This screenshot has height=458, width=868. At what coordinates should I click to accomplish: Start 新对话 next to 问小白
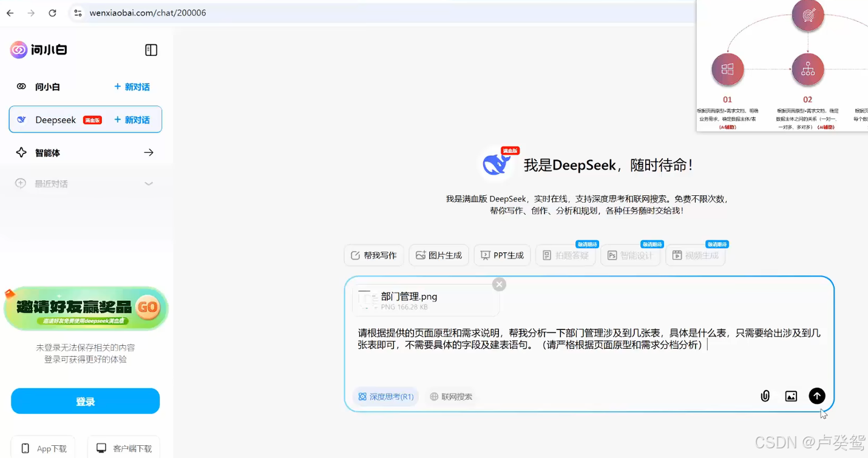click(132, 87)
